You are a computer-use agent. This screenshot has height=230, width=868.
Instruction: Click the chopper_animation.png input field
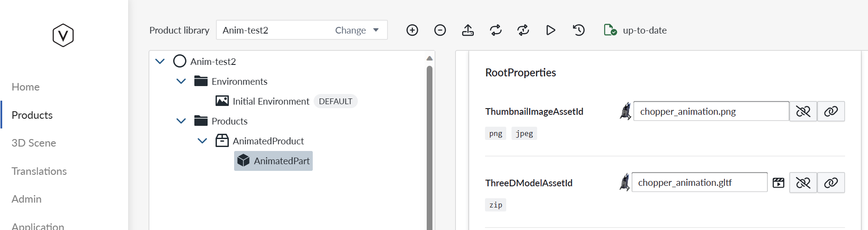click(711, 111)
